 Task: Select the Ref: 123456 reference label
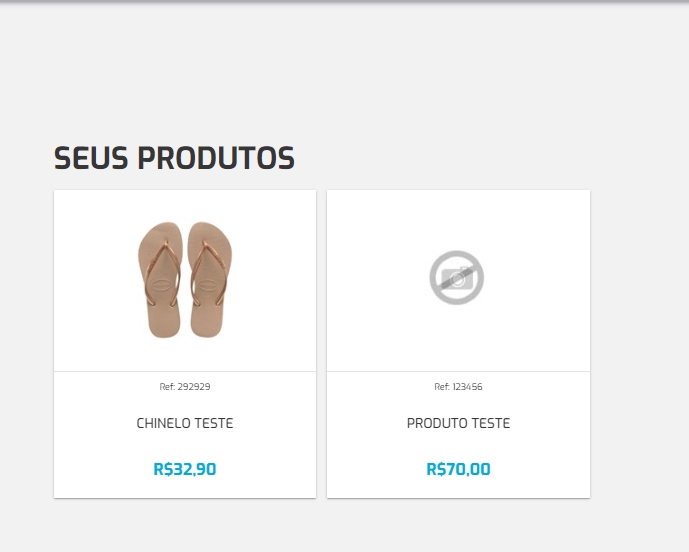click(458, 387)
